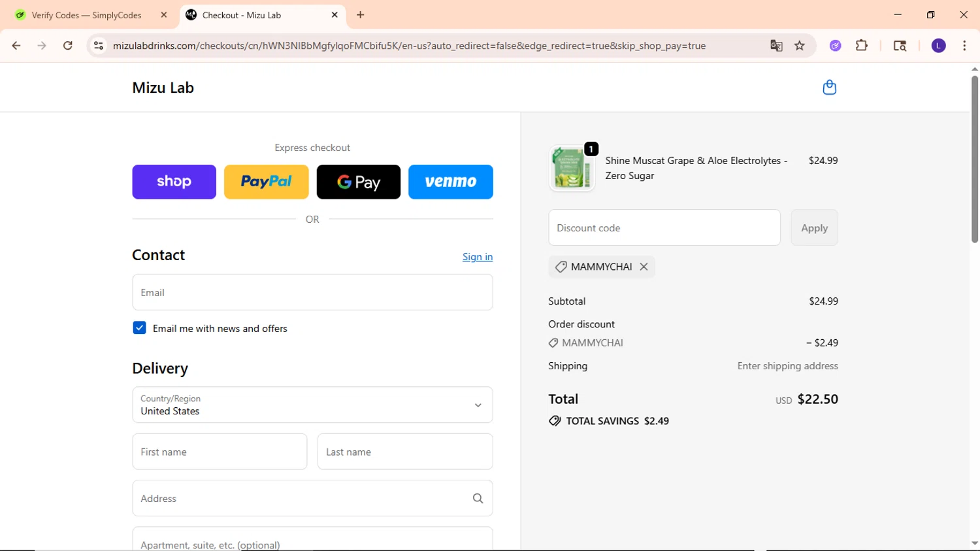Click the address search magnifier icon
Viewport: 980px width, 551px height.
coord(478,498)
